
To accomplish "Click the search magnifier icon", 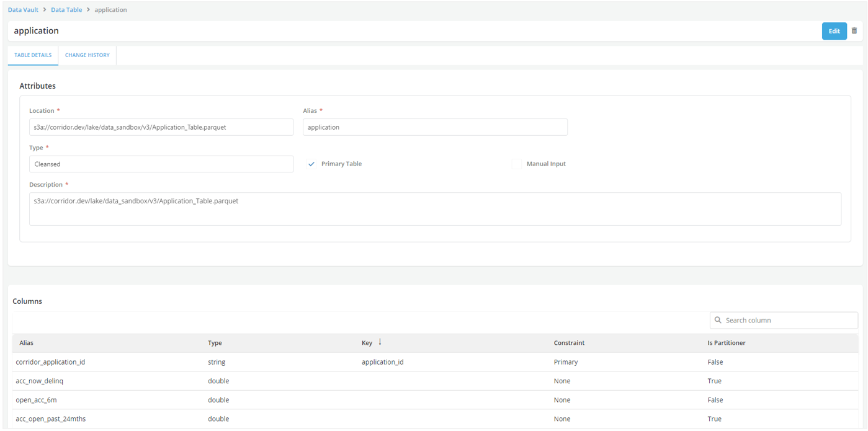I will [718, 320].
